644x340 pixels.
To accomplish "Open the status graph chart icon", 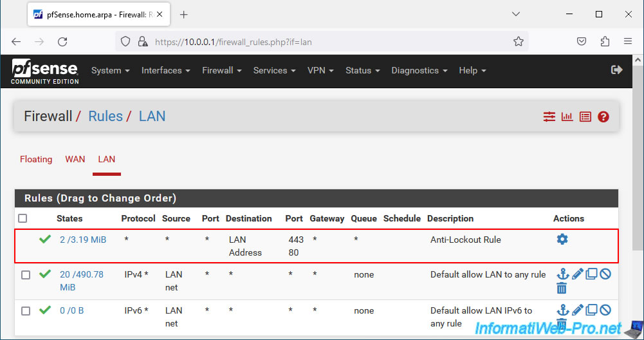I will (567, 117).
